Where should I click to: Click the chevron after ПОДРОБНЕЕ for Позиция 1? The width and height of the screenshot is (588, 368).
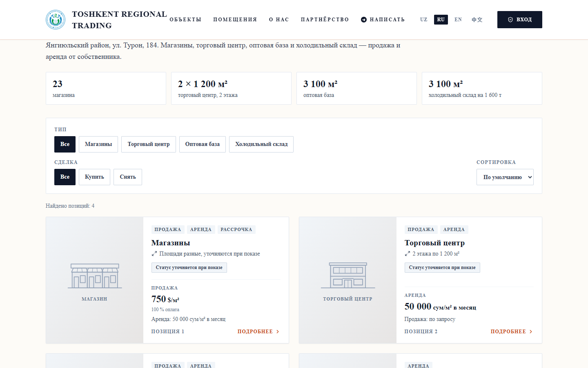click(278, 332)
